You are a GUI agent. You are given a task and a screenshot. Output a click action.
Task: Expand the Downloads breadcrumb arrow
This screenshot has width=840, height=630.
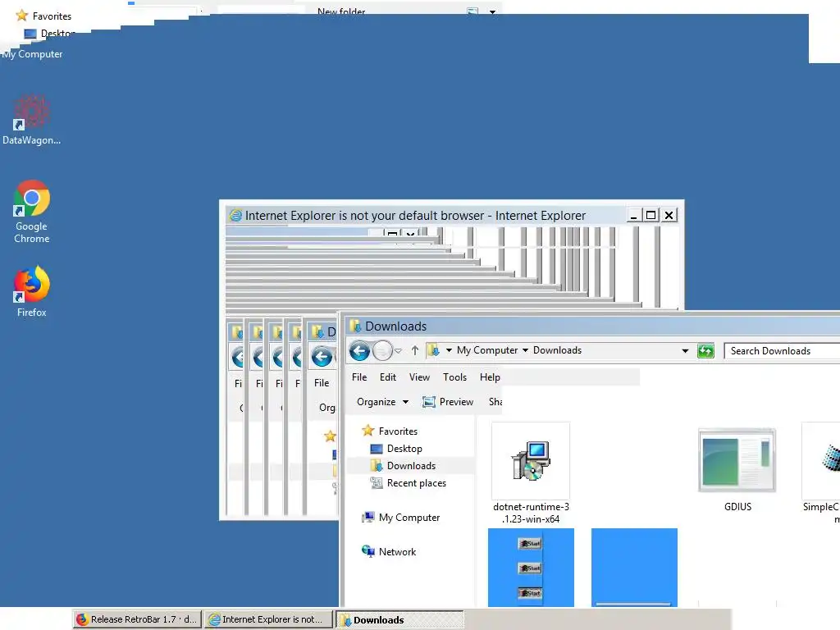point(525,350)
